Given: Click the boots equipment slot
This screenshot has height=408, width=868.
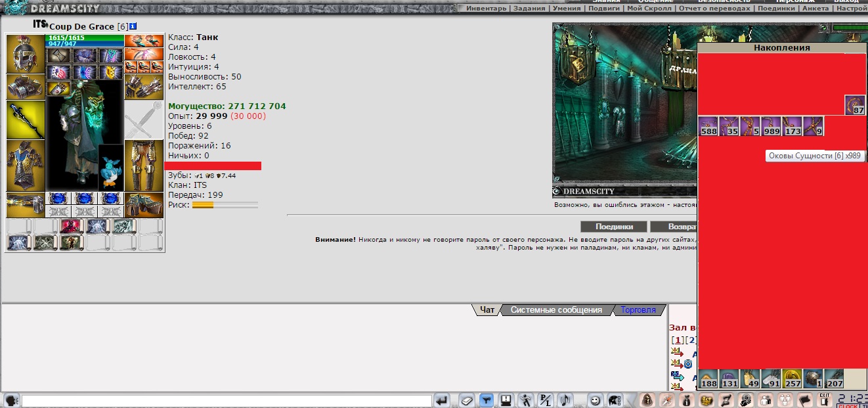Looking at the screenshot, I should click(x=144, y=205).
